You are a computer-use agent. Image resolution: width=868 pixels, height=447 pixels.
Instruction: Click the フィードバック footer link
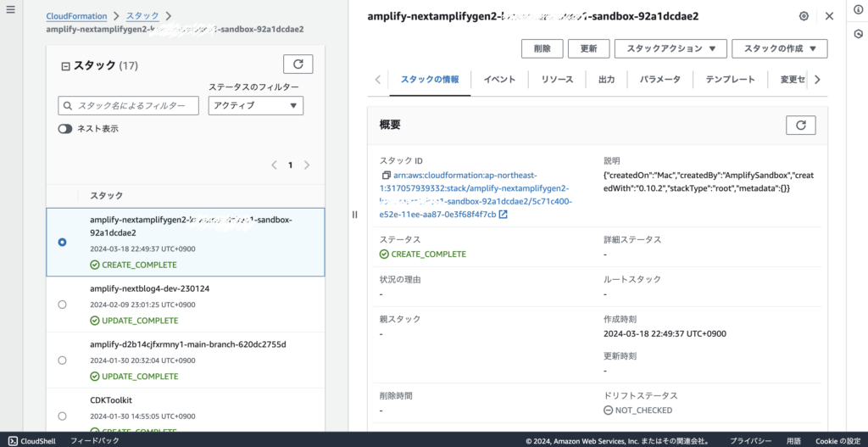coord(95,441)
